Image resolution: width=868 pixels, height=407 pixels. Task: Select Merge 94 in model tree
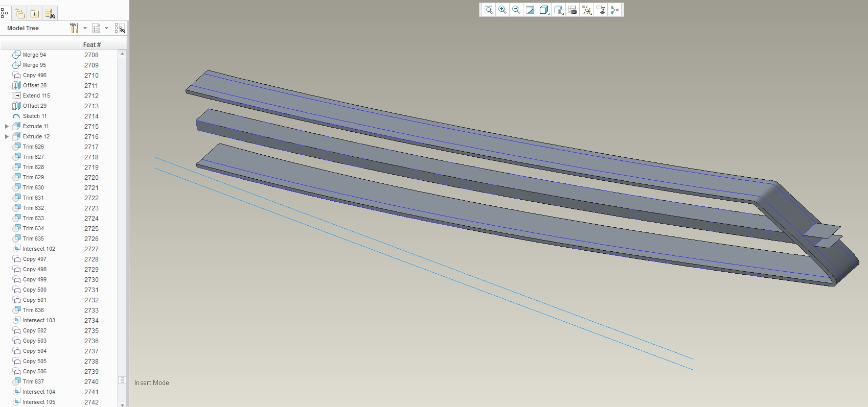pos(34,55)
